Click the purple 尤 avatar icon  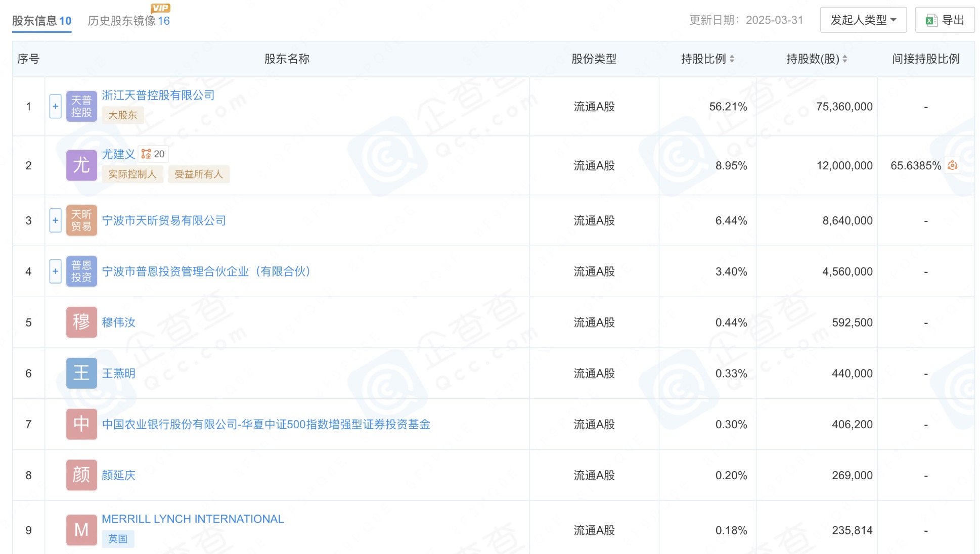tap(81, 165)
